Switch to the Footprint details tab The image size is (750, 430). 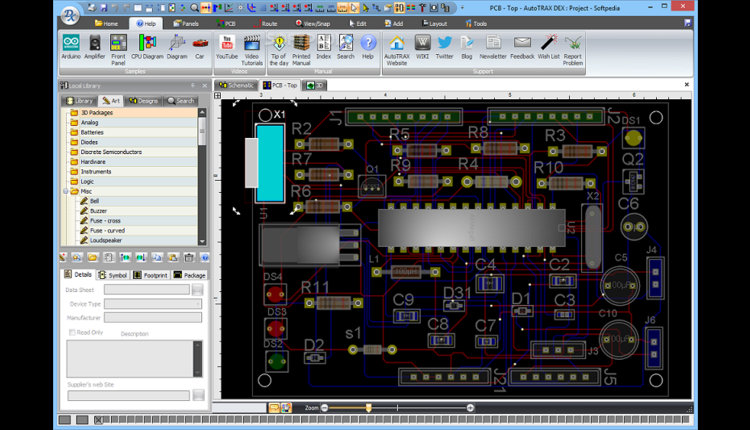point(151,275)
